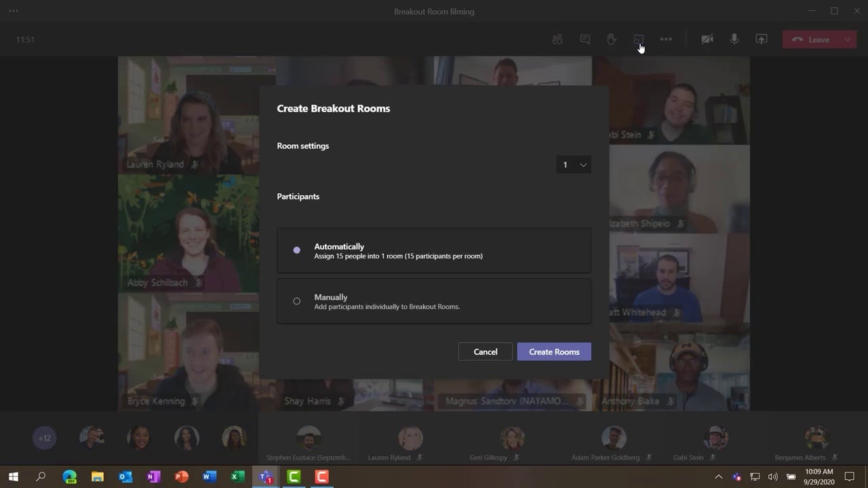Share your screen

[761, 39]
